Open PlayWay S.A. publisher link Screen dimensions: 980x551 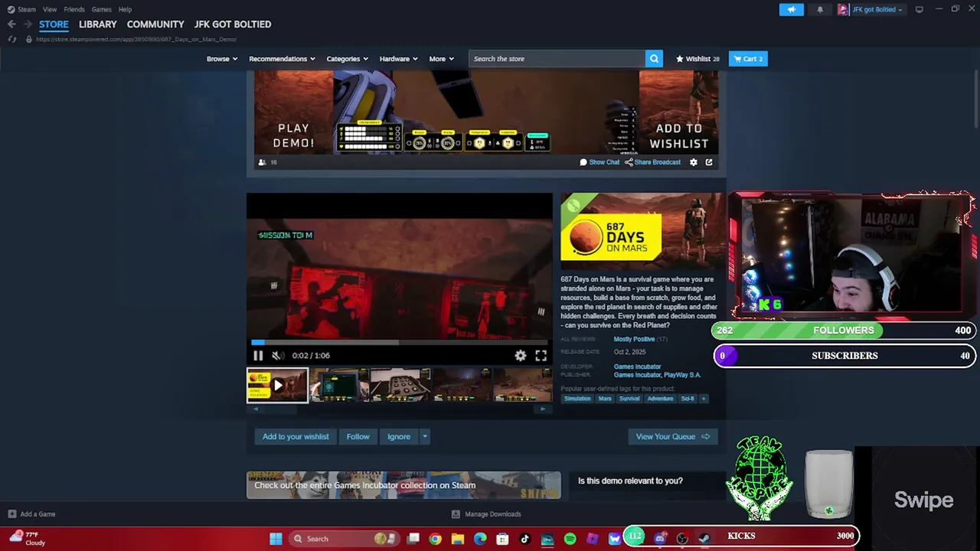[682, 375]
